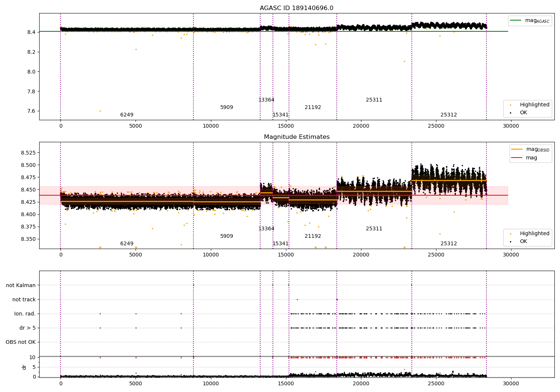The width and height of the screenshot is (560, 392).
Task: Click obsid label 5909 in the middle plot
Action: 227,236
